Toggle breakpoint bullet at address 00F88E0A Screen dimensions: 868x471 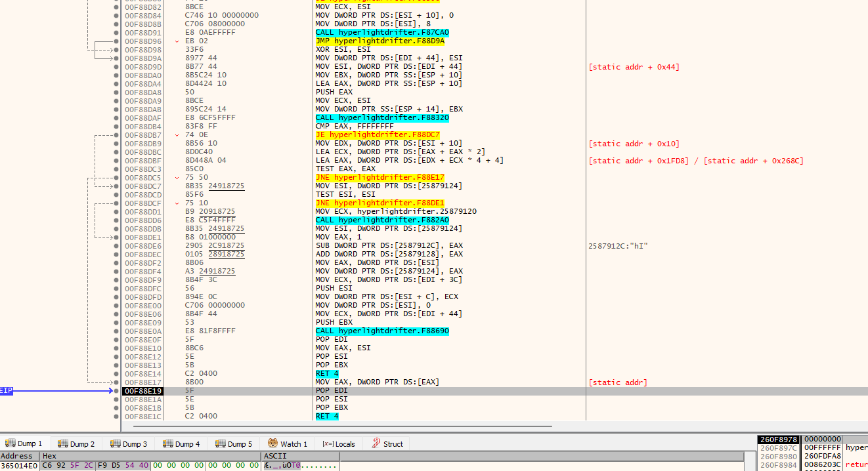pyautogui.click(x=116, y=331)
